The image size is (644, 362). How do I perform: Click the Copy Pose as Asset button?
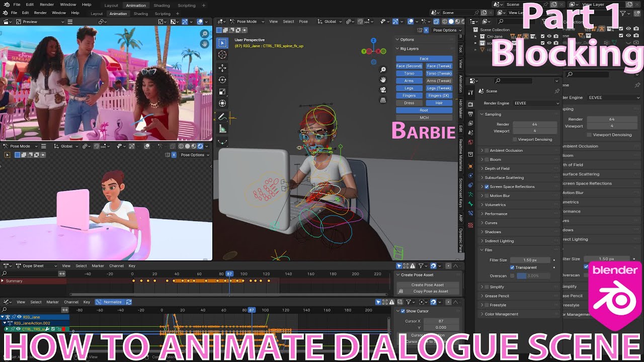(x=428, y=291)
